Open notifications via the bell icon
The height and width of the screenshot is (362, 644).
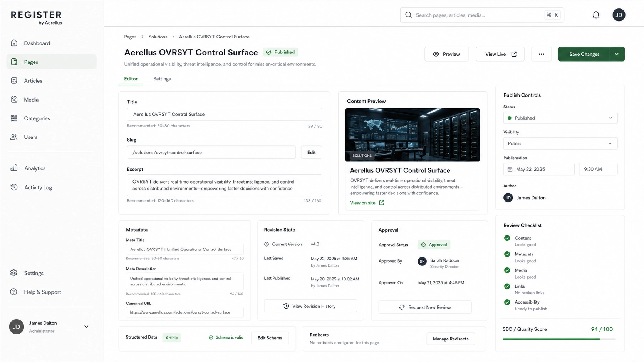[596, 15]
